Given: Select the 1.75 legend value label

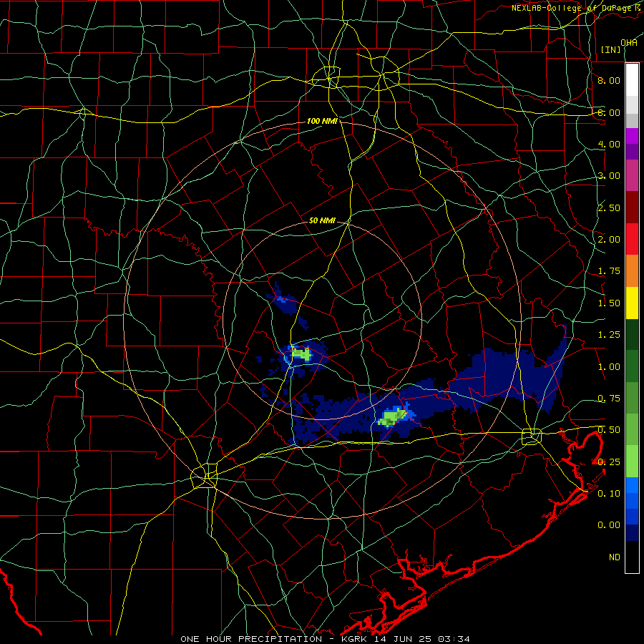Looking at the screenshot, I should 609,271.
